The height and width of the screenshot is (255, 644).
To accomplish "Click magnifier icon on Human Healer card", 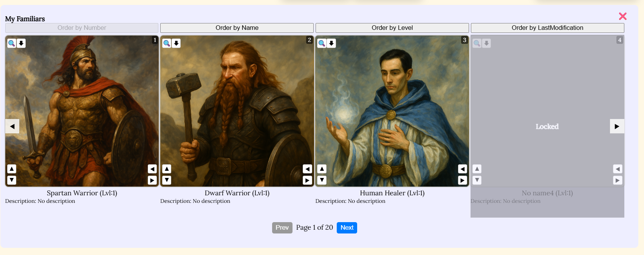I will click(322, 43).
